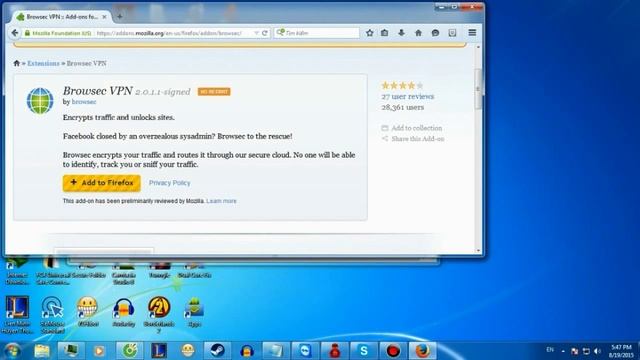Go to Firefox Home page icon
The width and height of the screenshot is (640, 360).
(418, 33)
